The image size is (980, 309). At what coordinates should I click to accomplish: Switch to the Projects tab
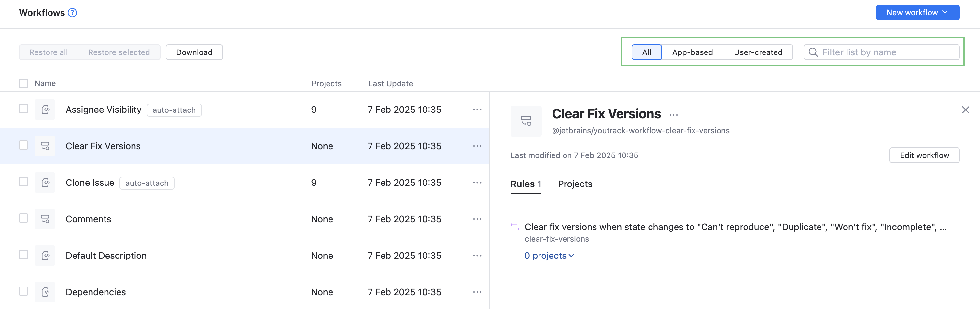575,184
